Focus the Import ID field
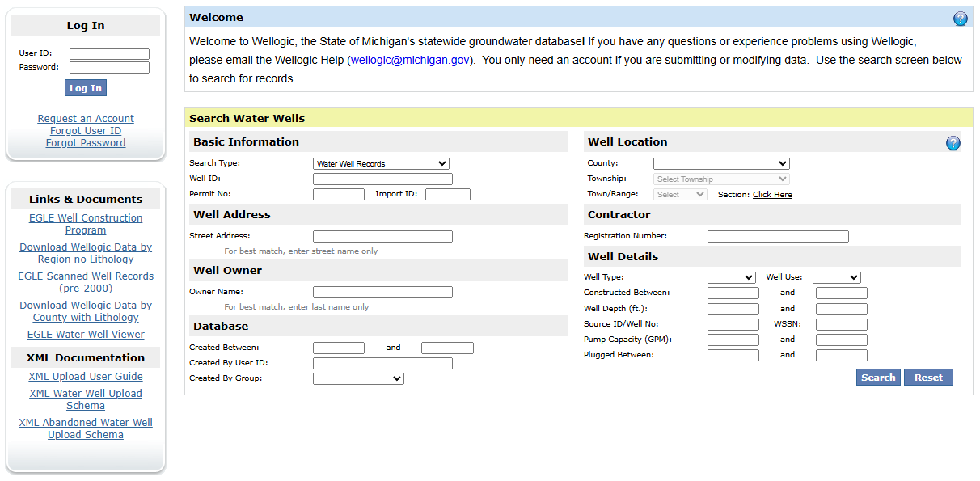This screenshot has width=980, height=481. (x=448, y=195)
